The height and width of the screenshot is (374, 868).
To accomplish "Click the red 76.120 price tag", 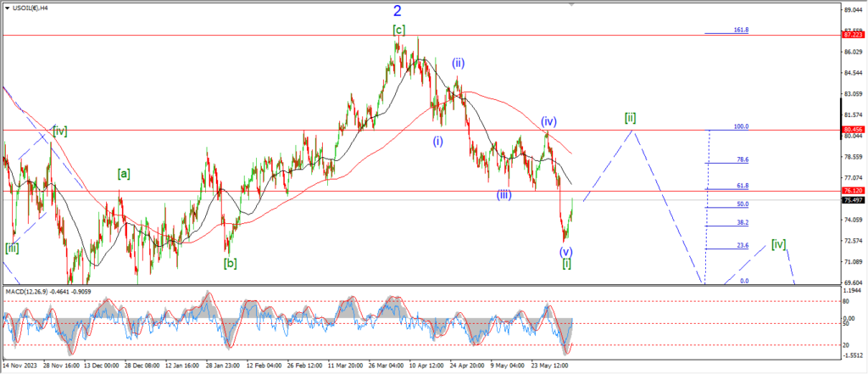I will coord(852,192).
